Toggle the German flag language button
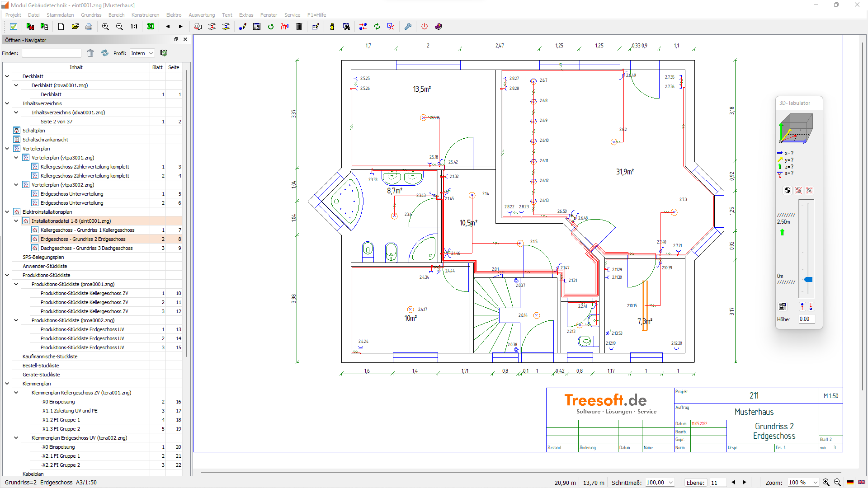Image resolution: width=868 pixels, height=488 pixels. [x=850, y=483]
